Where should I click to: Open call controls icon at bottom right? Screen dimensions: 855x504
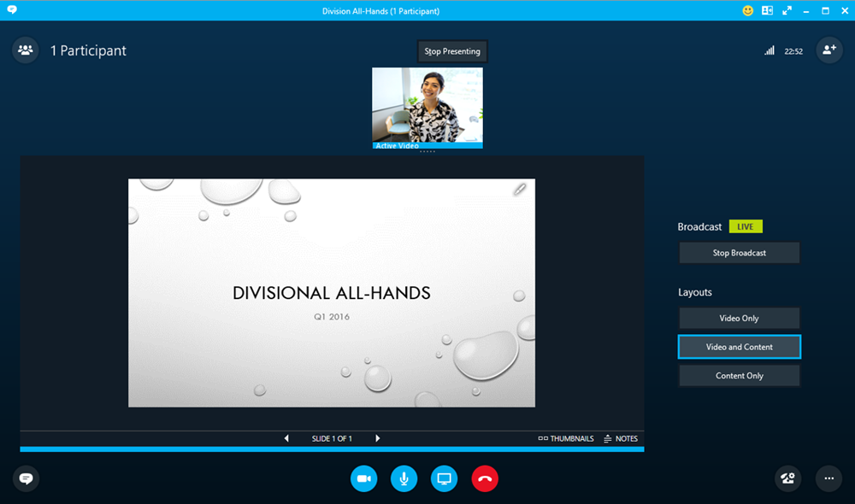(788, 478)
